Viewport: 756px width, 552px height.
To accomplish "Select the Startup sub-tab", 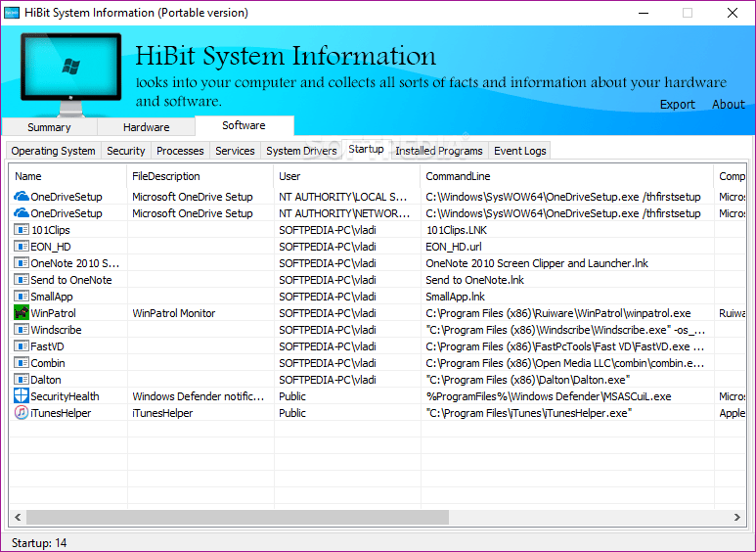I will pyautogui.click(x=367, y=149).
